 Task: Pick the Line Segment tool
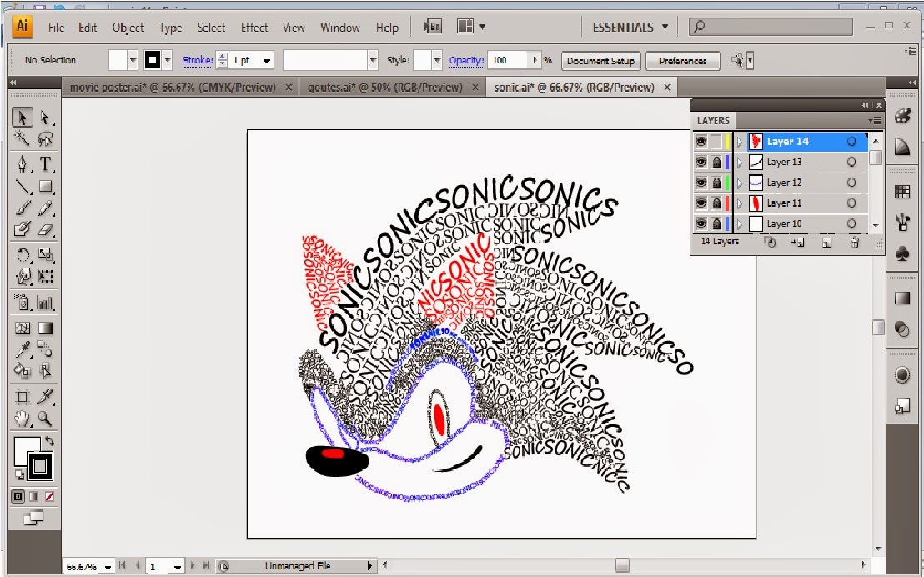click(x=23, y=186)
